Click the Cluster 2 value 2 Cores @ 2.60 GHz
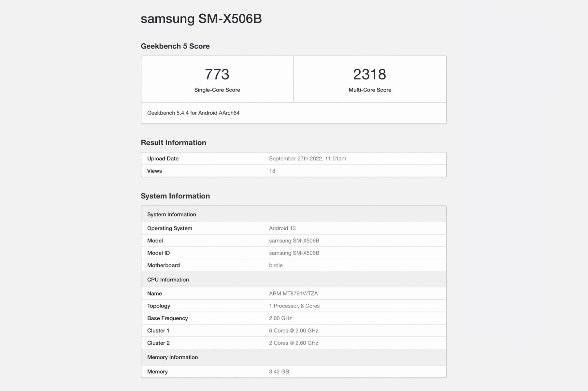588x391 pixels. tap(294, 343)
